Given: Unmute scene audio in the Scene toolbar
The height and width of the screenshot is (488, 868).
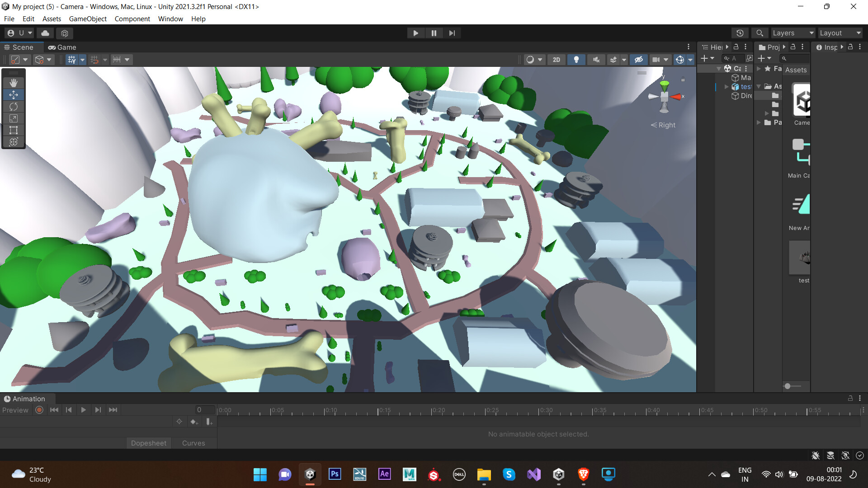Looking at the screenshot, I should pos(596,59).
